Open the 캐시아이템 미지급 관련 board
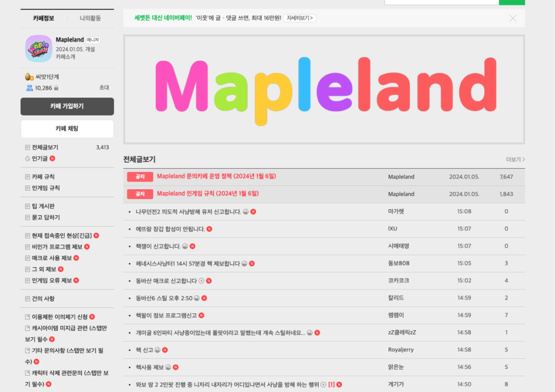555x392 pixels. click(66, 333)
